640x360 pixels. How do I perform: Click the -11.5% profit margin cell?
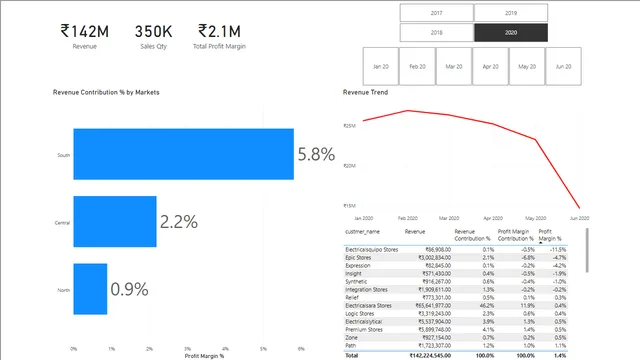558,249
